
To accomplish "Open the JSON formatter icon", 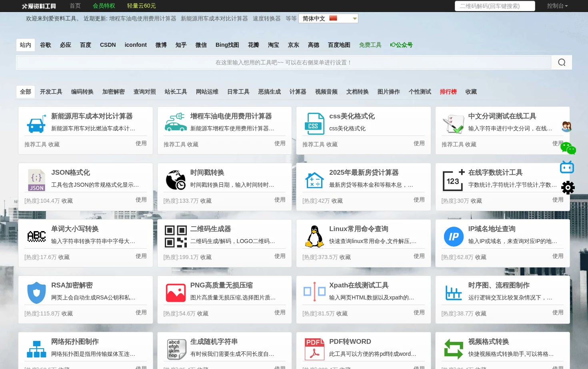I will coord(36,180).
